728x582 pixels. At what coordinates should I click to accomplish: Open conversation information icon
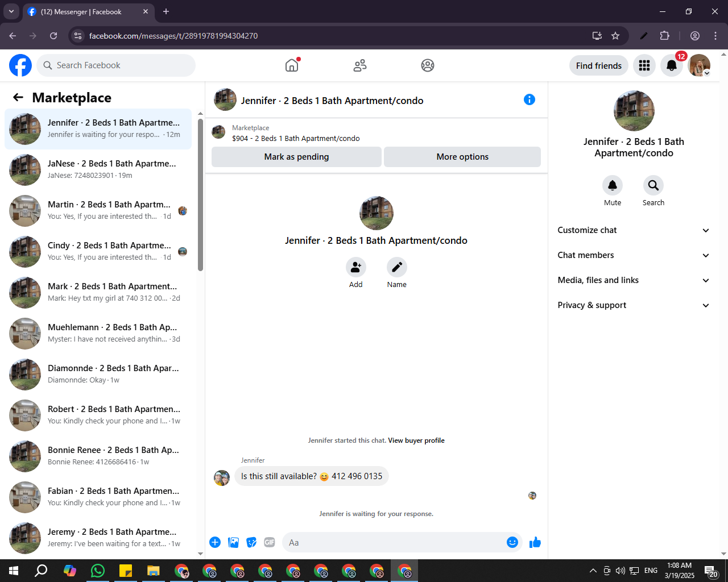click(529, 99)
